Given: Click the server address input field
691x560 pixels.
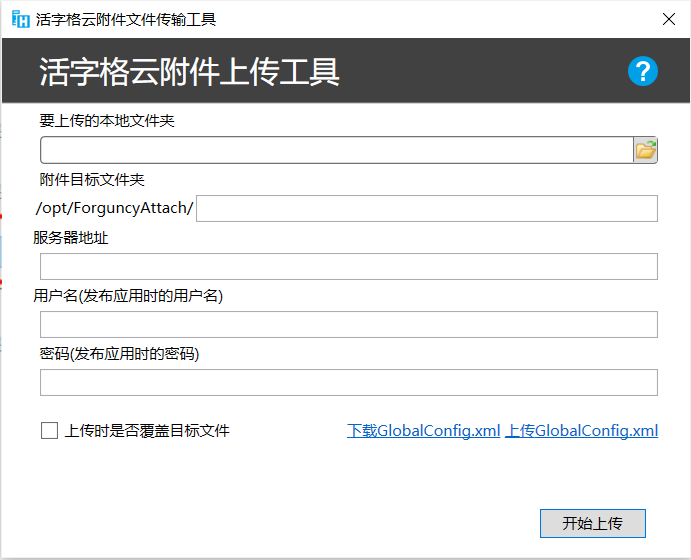Looking at the screenshot, I should pyautogui.click(x=349, y=267).
